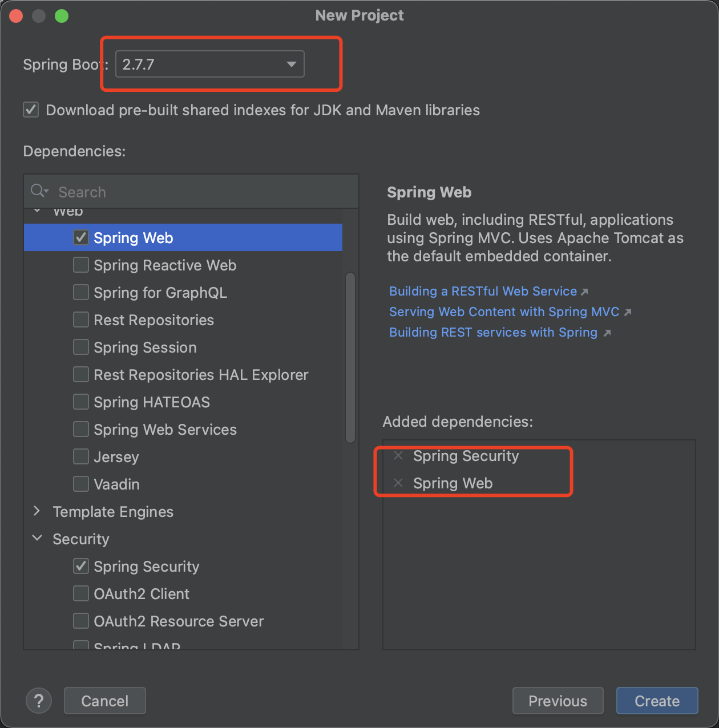The width and height of the screenshot is (719, 728).
Task: Go back with the Previous button
Action: 558,701
